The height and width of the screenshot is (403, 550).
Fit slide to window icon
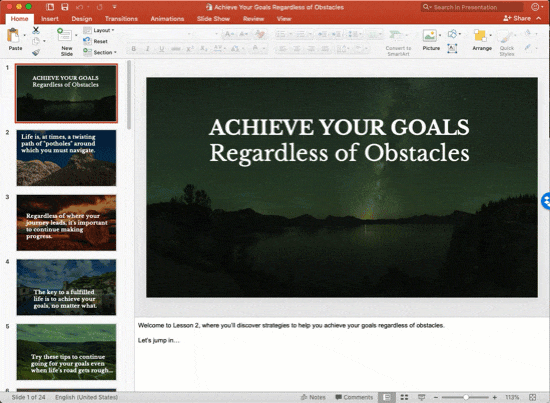point(532,397)
